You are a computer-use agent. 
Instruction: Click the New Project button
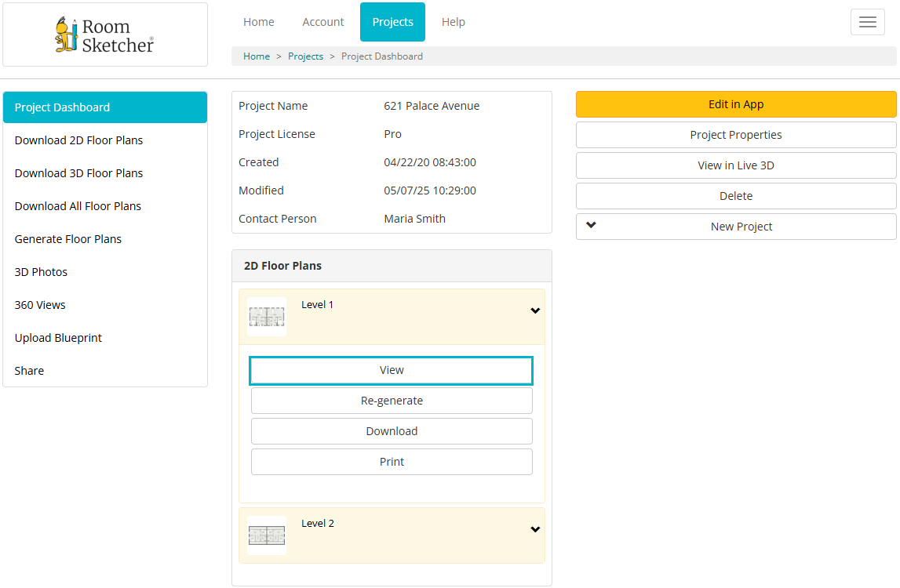coord(736,227)
